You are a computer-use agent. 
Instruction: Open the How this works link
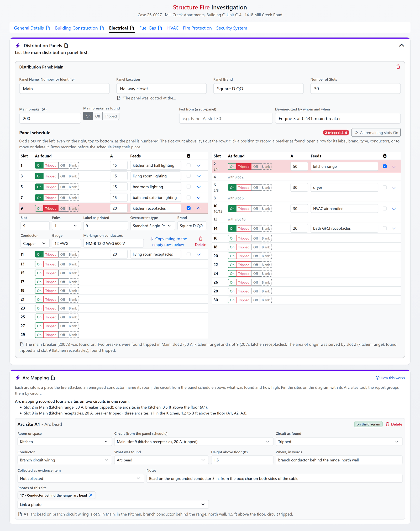(x=390, y=378)
